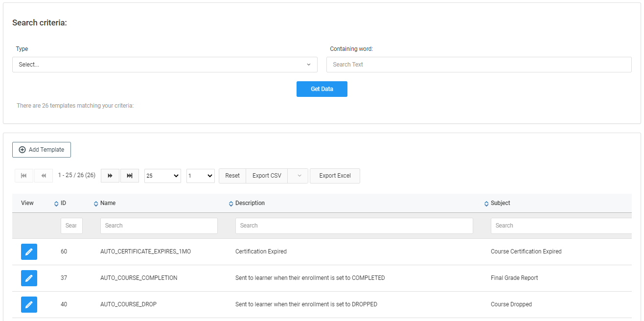This screenshot has width=644, height=321.
Task: Open the rows-per-page dropdown showing 25
Action: point(162,176)
